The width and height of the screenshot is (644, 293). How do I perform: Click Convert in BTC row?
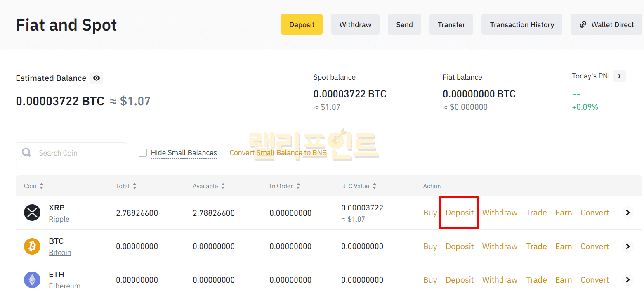(x=594, y=246)
